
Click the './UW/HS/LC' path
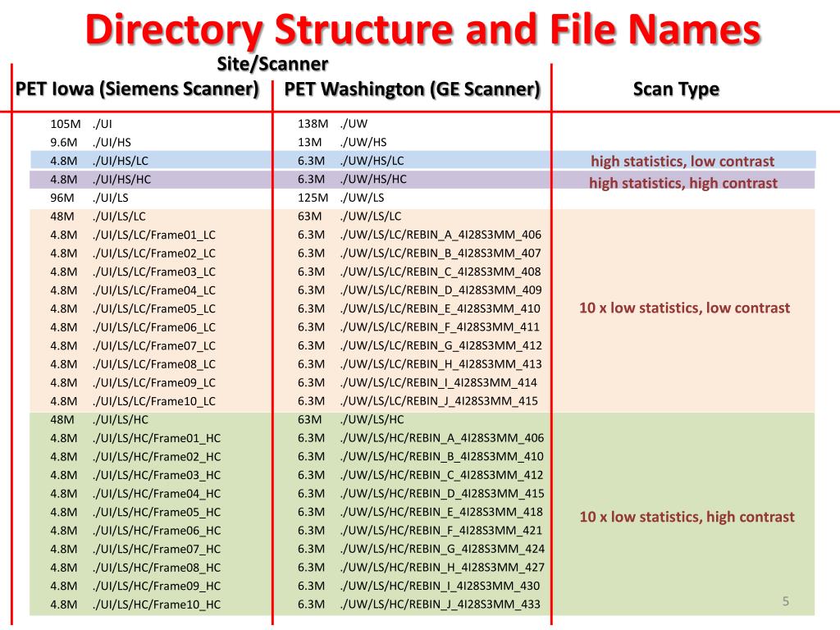coord(372,161)
